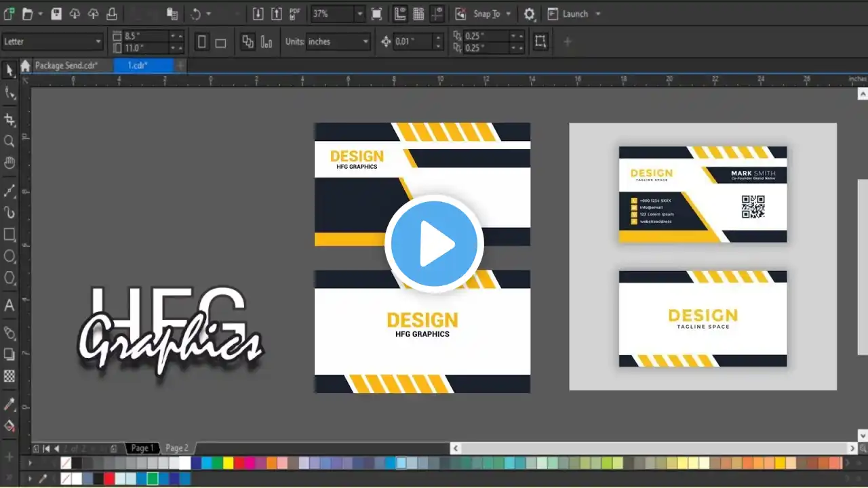Select the Rectangle tool

point(9,235)
